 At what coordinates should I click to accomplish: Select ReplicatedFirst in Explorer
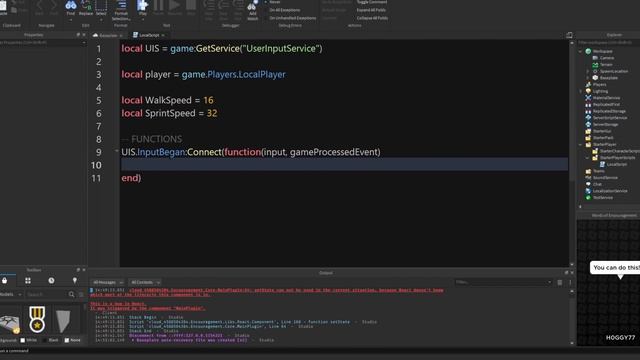[x=603, y=104]
